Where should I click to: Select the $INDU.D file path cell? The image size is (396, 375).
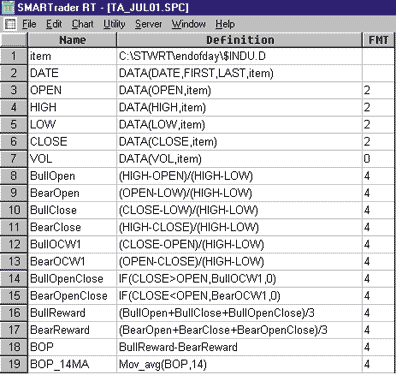[x=240, y=56]
